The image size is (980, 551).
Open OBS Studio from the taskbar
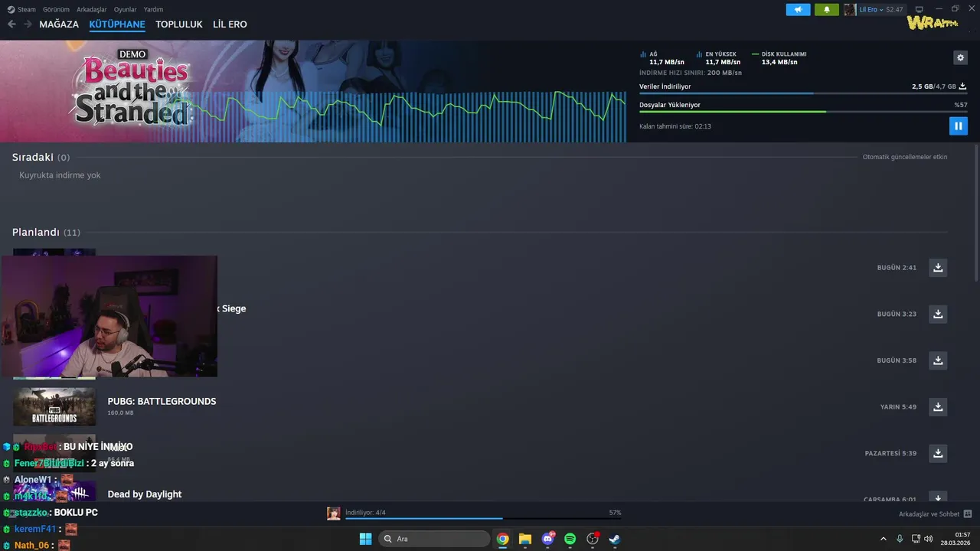[x=592, y=539]
